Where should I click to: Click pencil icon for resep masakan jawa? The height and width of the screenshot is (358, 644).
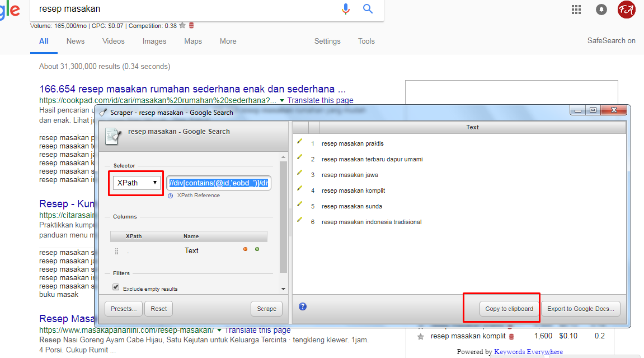(300, 173)
